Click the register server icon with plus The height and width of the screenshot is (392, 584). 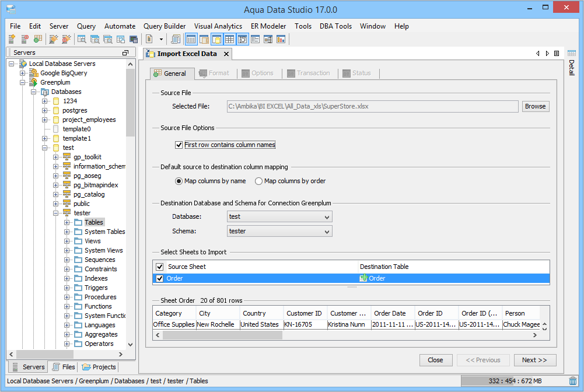coord(12,39)
